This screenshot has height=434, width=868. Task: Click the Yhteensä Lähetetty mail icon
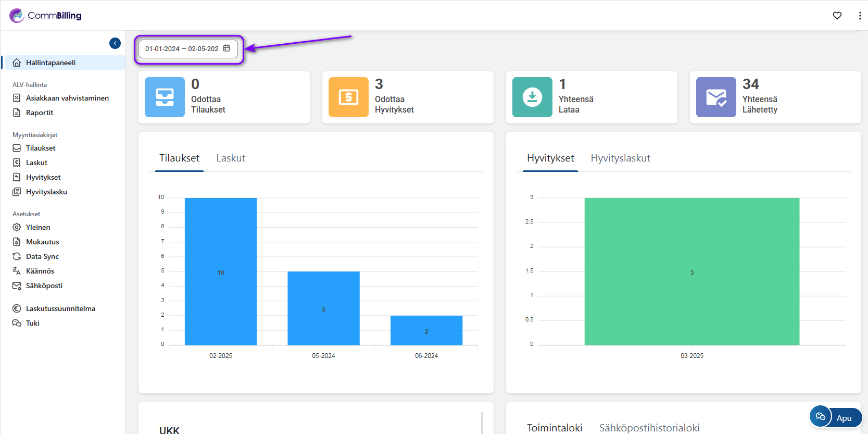coord(716,97)
